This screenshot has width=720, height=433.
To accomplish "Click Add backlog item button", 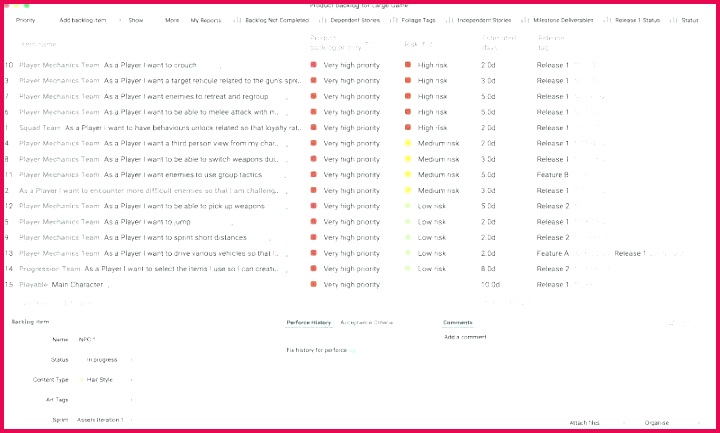I will [83, 20].
